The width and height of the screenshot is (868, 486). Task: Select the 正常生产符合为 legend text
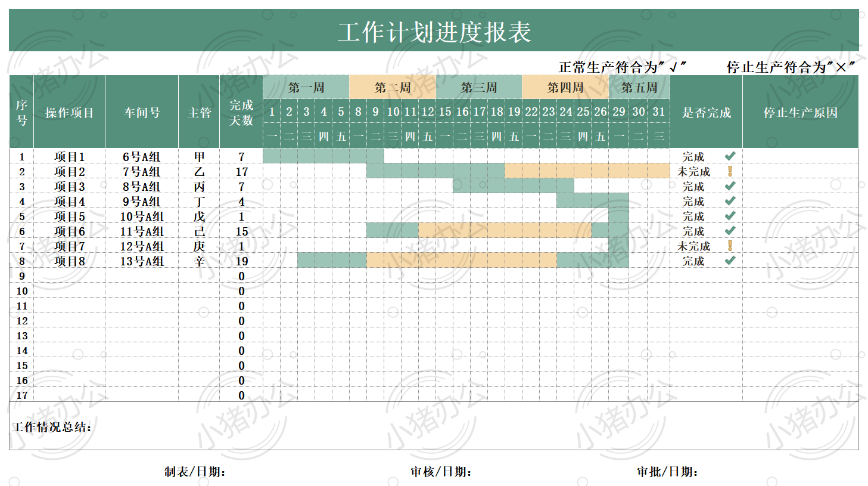(x=622, y=67)
